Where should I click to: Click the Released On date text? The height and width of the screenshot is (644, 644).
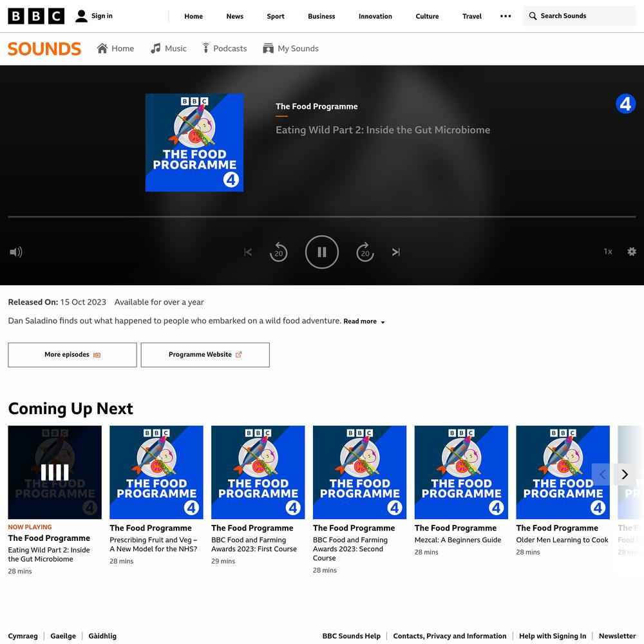57,302
